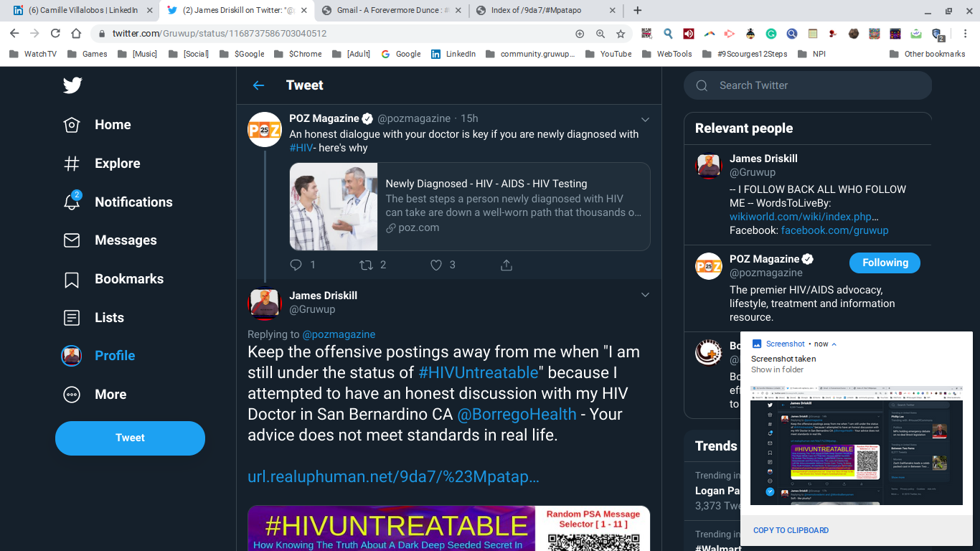Open the Newly Diagnosed poz.com link card
980x551 pixels.
click(470, 207)
